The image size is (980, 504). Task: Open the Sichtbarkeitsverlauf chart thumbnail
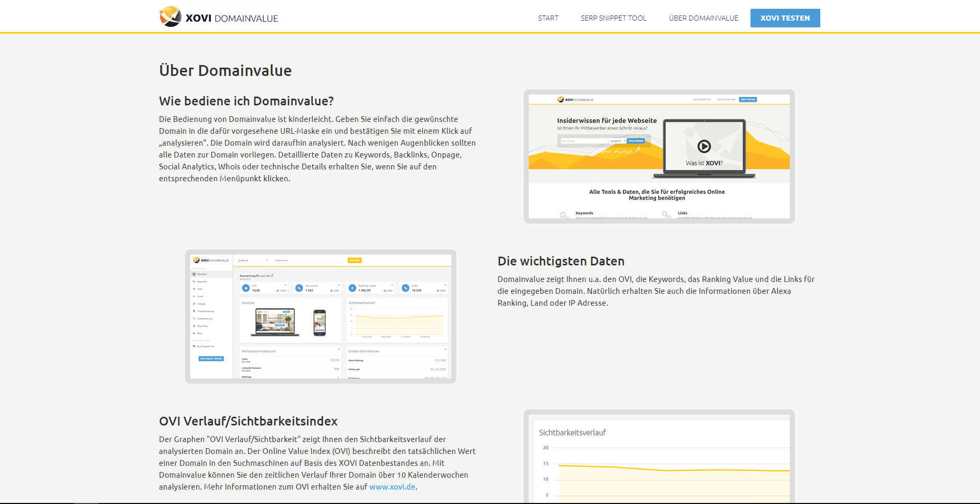[x=659, y=457]
